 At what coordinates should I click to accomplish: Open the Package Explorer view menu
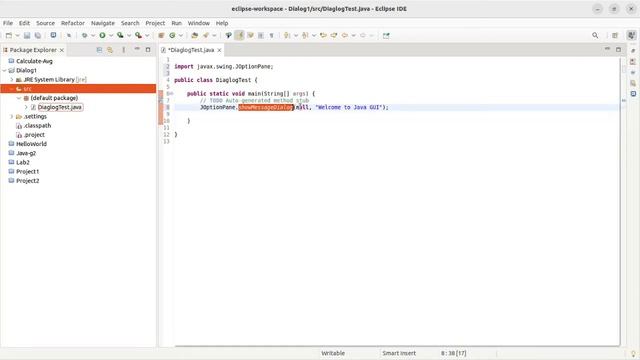tap(124, 50)
